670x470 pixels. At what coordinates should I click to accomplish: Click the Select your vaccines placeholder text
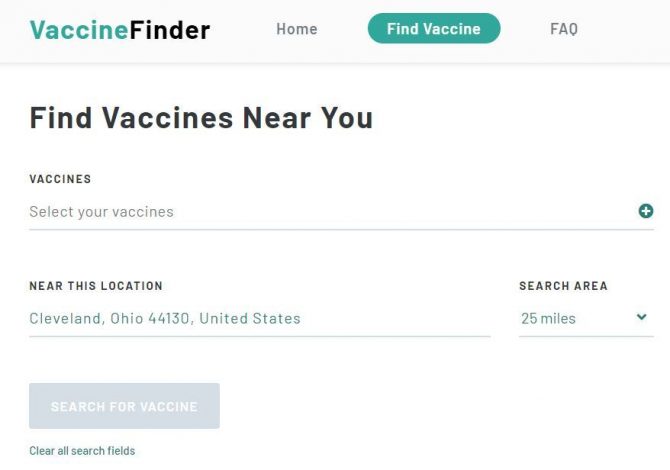(x=101, y=212)
